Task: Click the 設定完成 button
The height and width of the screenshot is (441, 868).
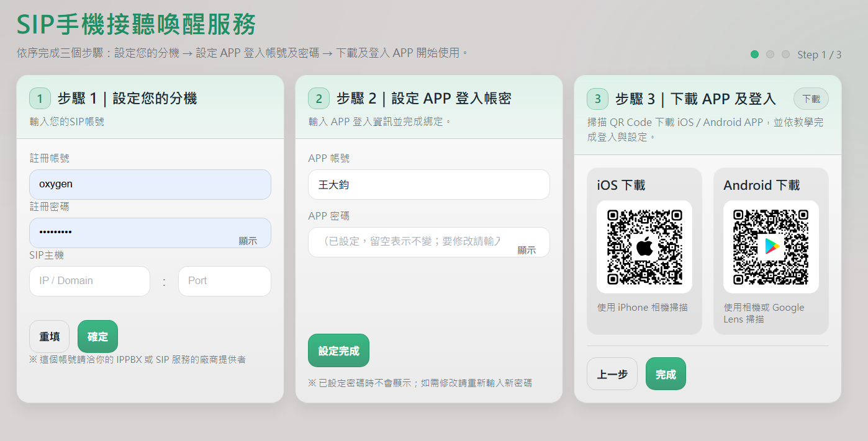Action: pyautogui.click(x=339, y=350)
